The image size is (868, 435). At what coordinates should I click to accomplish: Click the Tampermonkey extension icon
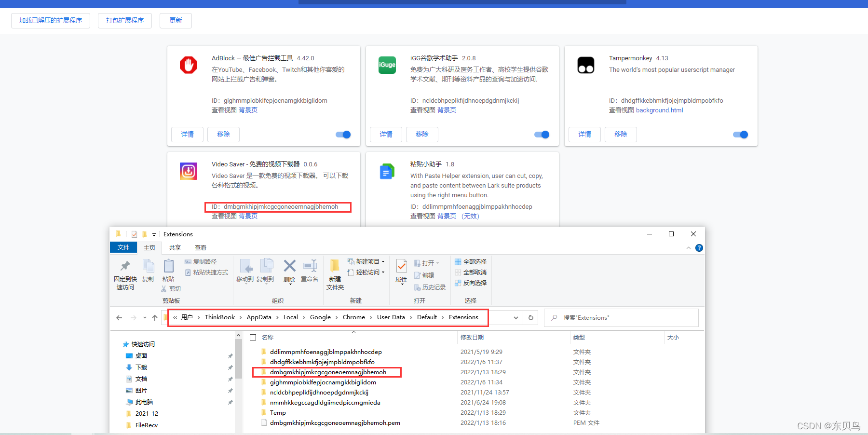tap(586, 65)
